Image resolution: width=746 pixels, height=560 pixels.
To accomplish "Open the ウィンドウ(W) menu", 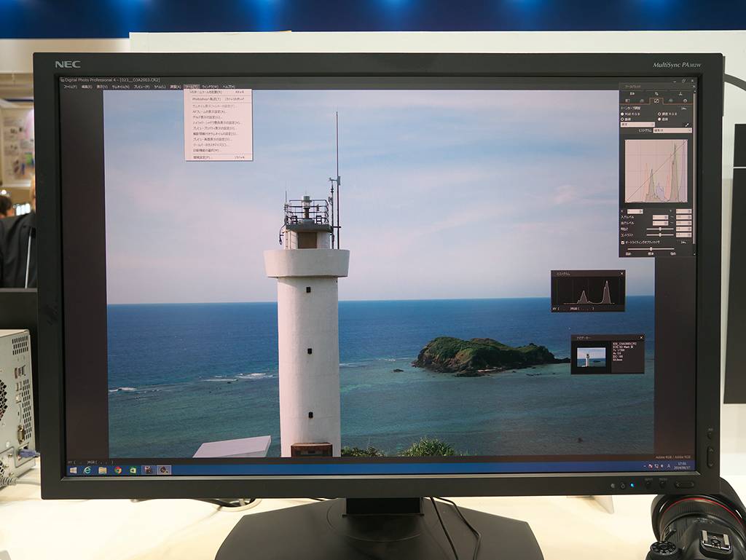I will [210, 87].
